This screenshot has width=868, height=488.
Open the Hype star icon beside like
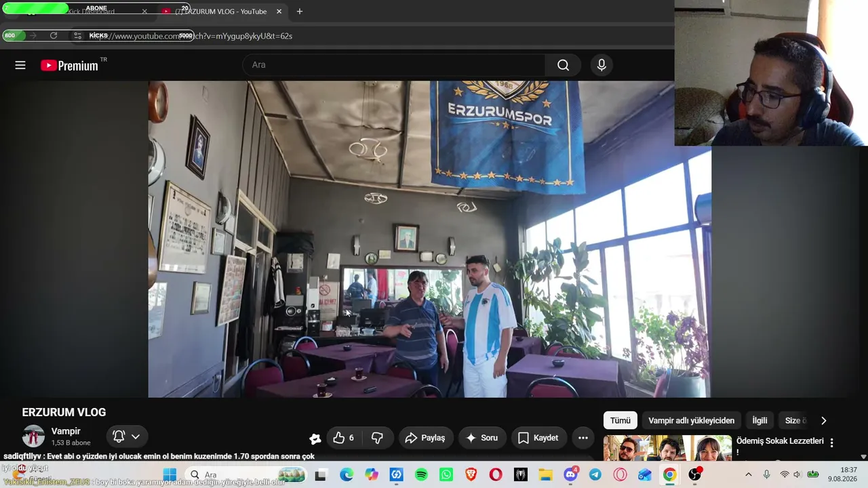click(x=315, y=439)
